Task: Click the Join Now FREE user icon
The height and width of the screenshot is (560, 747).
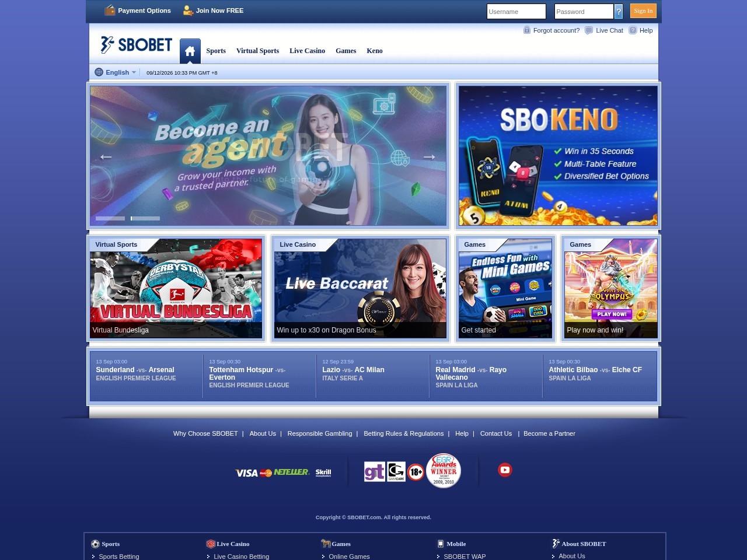Action: click(x=188, y=10)
